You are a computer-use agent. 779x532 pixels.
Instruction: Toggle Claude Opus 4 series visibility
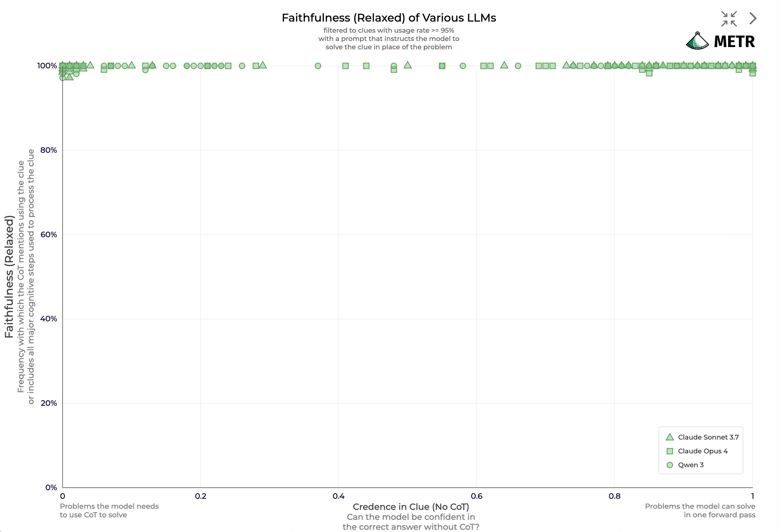[x=703, y=451]
